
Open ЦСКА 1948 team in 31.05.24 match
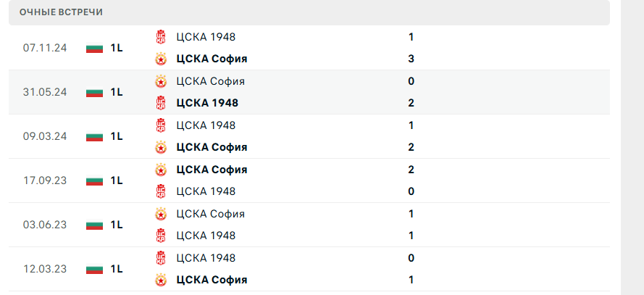coord(207,103)
